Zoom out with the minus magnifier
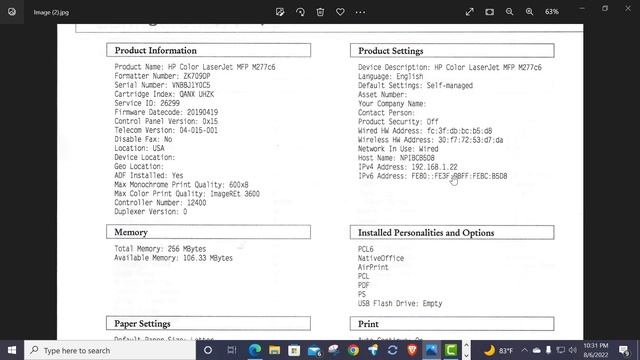 (509, 12)
